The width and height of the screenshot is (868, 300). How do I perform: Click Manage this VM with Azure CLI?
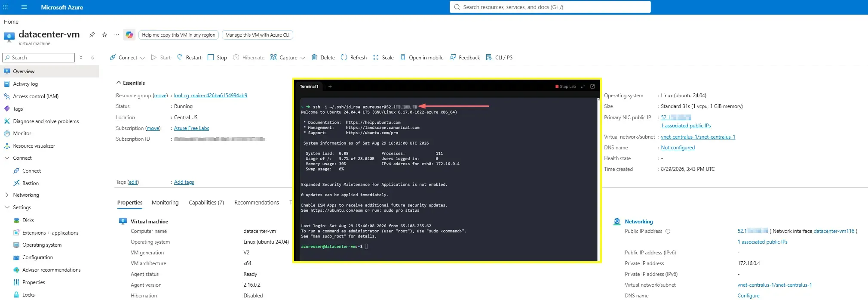257,35
